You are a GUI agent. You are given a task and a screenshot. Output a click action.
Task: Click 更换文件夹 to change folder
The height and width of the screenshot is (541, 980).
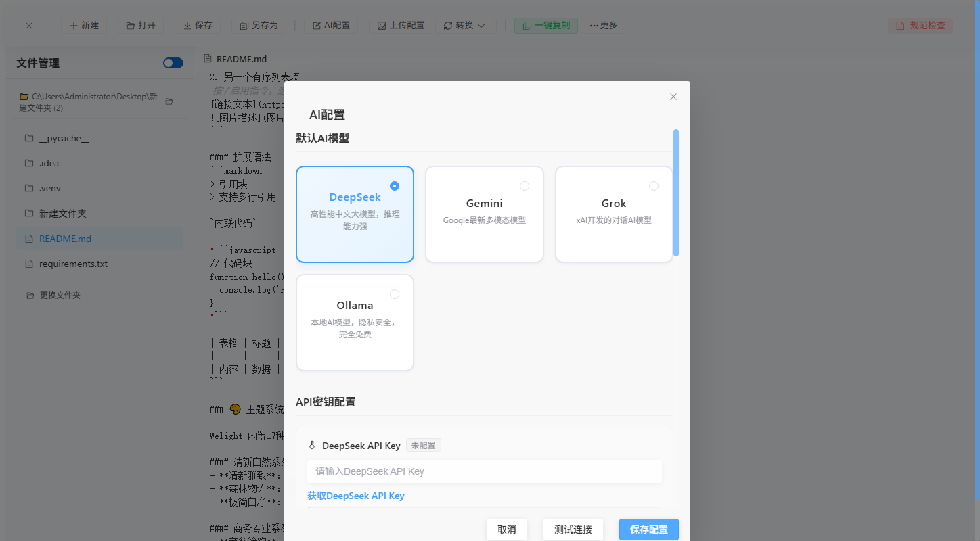pyautogui.click(x=60, y=296)
